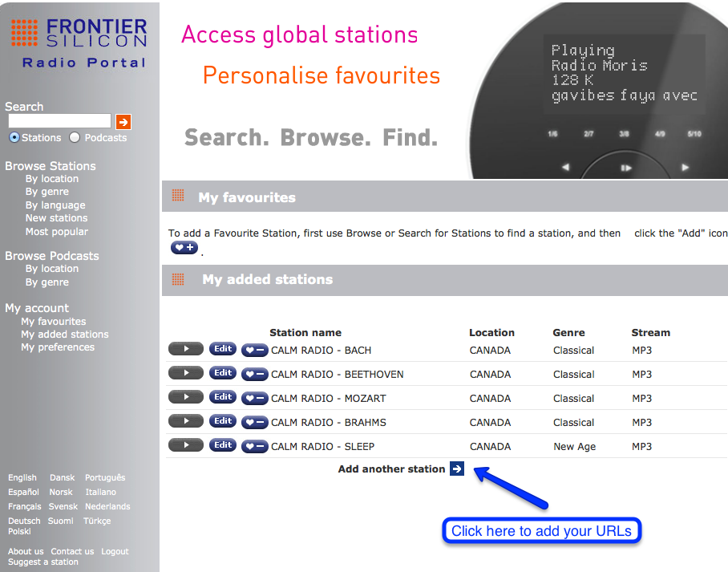Image resolution: width=728 pixels, height=572 pixels.
Task: Select the Podcasts radio button
Action: [75, 138]
